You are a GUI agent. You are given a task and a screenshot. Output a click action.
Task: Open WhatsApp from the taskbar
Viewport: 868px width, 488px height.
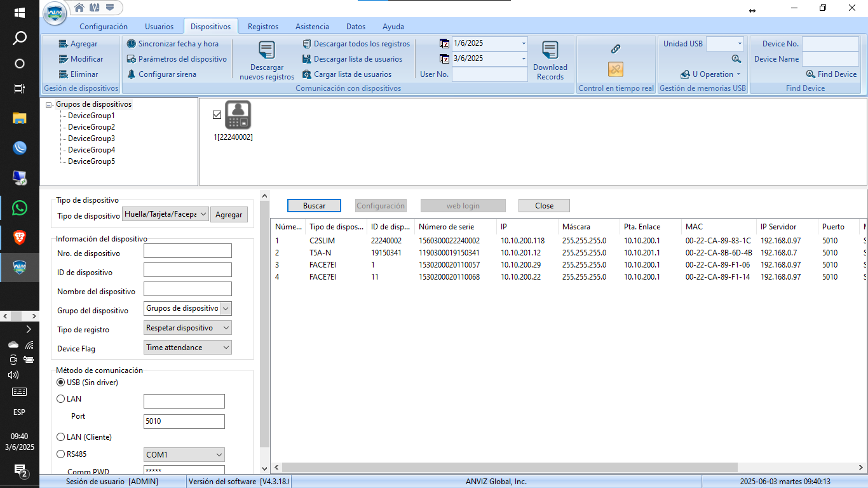[20, 208]
